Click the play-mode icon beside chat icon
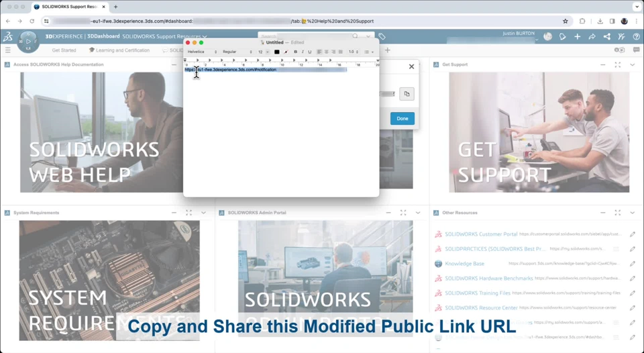 [619, 50]
